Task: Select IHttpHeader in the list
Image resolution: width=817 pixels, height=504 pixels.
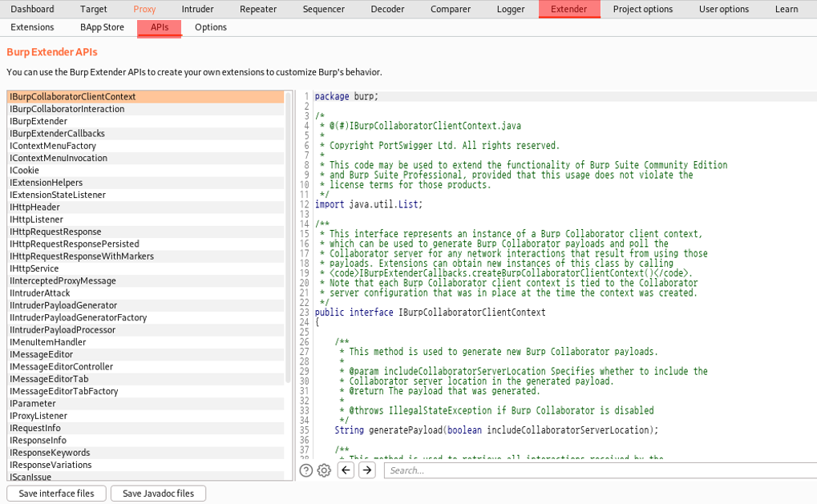Action: tap(145, 208)
